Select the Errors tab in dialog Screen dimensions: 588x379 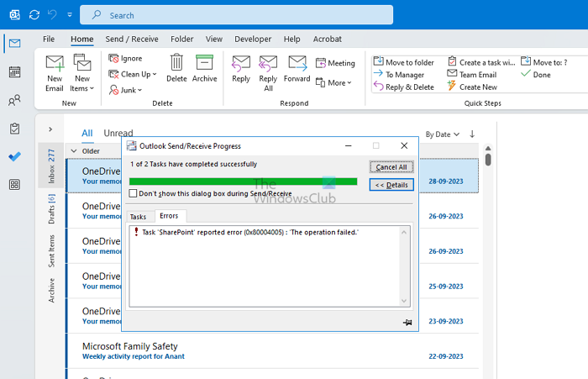pos(169,216)
